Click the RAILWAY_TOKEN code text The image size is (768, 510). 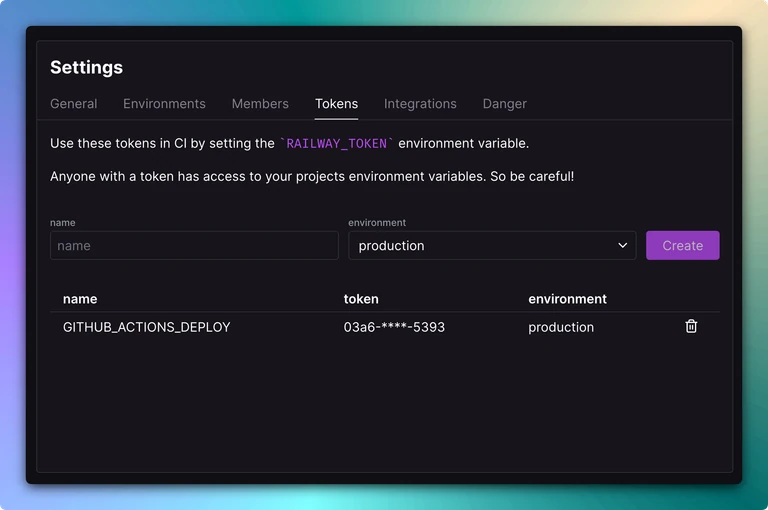click(x=336, y=144)
